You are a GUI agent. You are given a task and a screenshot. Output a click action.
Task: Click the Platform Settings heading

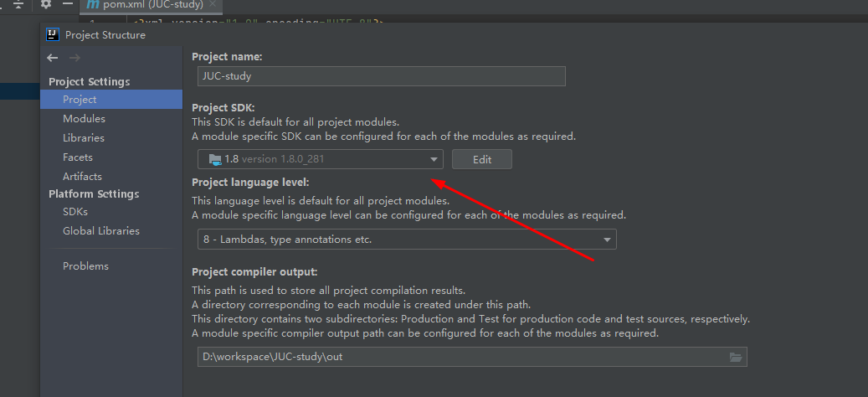(94, 193)
